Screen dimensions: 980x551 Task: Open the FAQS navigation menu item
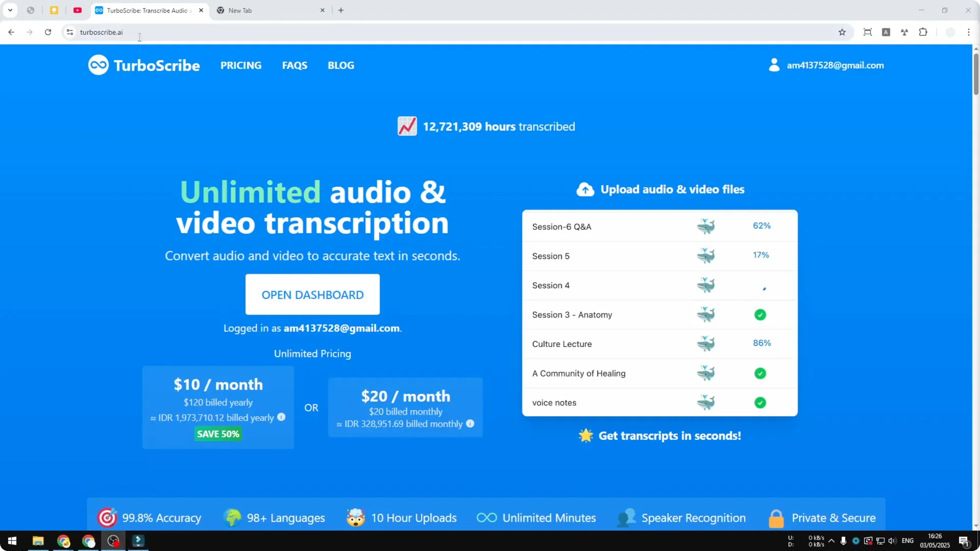click(x=295, y=65)
